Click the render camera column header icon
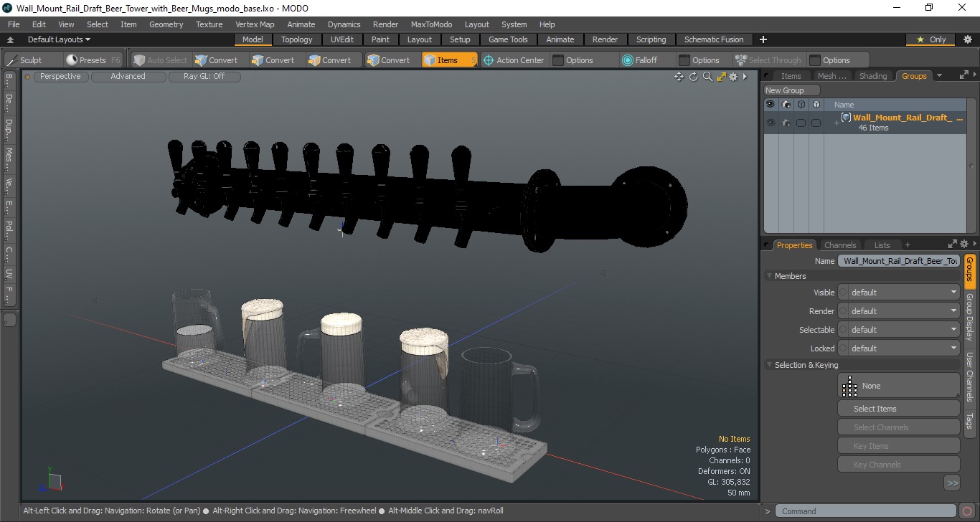This screenshot has width=980, height=522. coord(786,105)
